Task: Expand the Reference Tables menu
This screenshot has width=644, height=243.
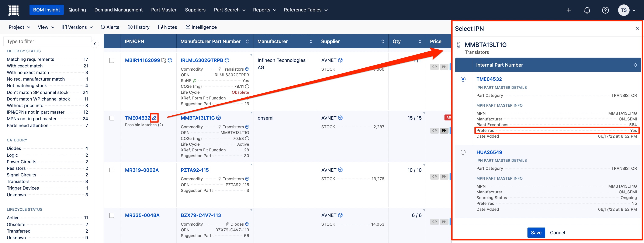Action: [305, 10]
